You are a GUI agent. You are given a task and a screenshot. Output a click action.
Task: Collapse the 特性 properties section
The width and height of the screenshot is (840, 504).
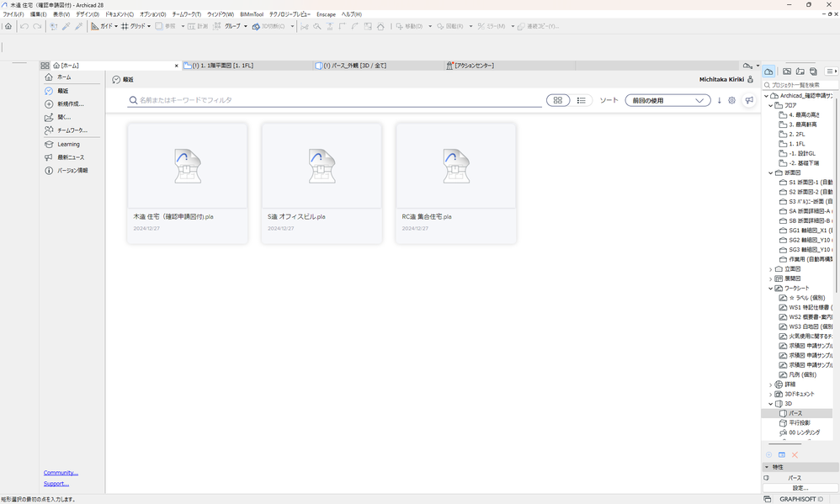click(x=767, y=467)
